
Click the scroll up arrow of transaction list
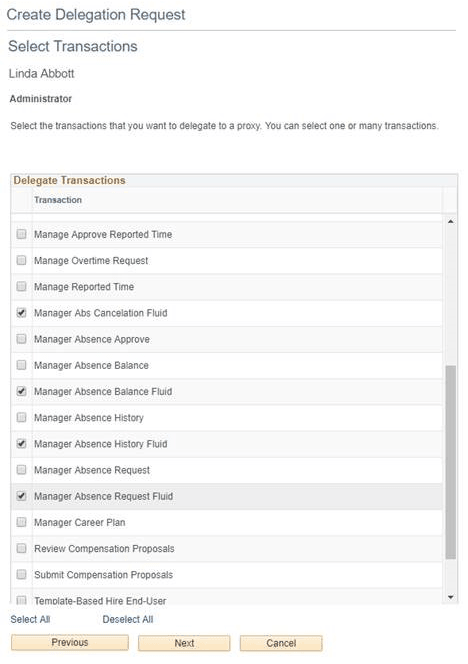pos(451,222)
